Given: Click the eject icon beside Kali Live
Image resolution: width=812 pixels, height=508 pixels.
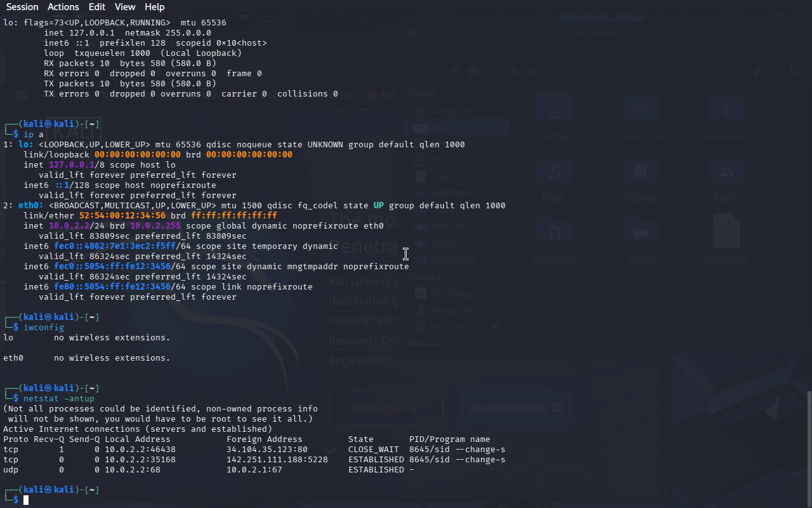Looking at the screenshot, I should (496, 327).
